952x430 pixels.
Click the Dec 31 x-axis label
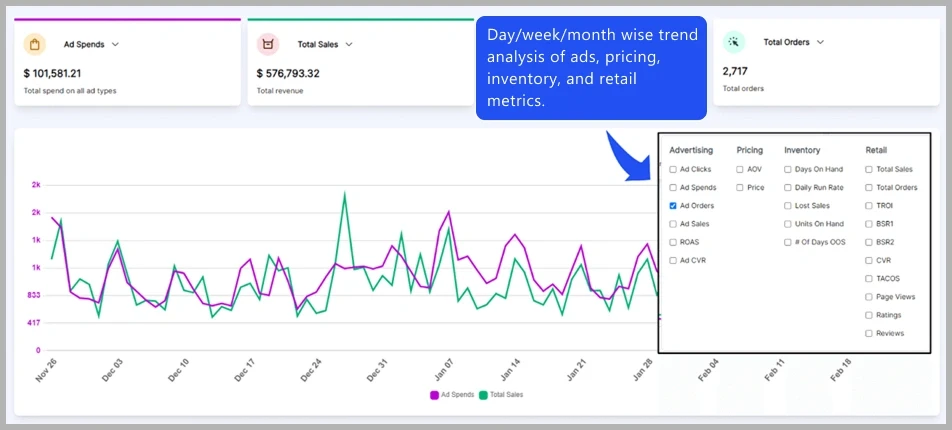(x=377, y=369)
